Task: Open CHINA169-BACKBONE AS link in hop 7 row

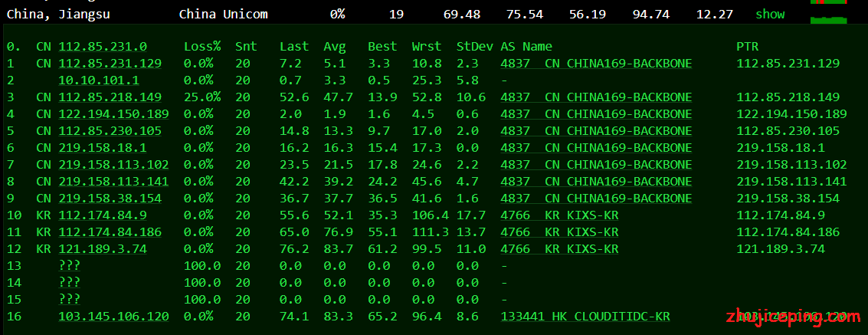Action: [x=596, y=165]
